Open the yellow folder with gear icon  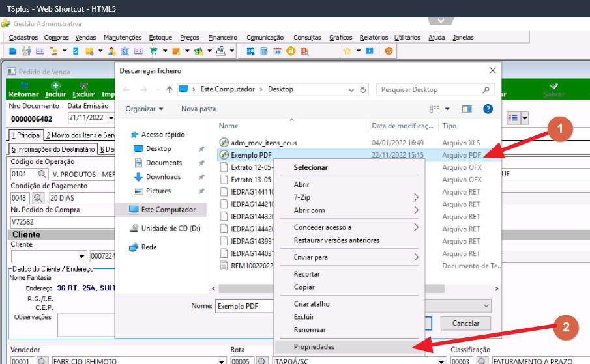[89, 51]
